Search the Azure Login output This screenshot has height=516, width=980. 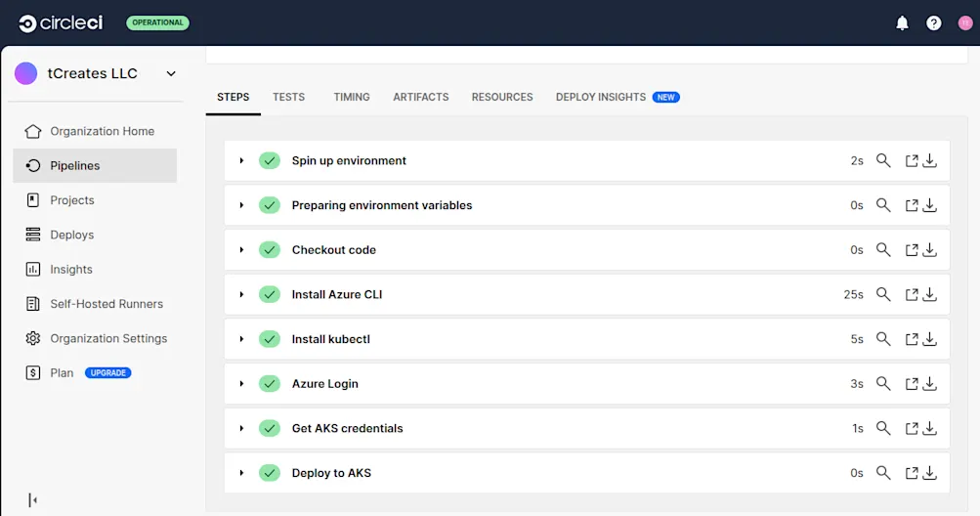pyautogui.click(x=883, y=383)
